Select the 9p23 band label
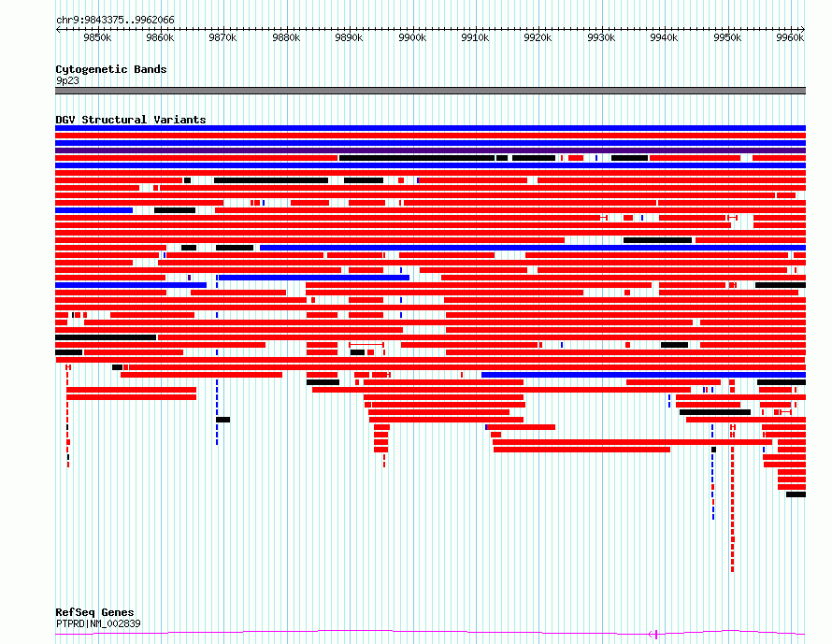This screenshot has width=832, height=644. [67, 80]
